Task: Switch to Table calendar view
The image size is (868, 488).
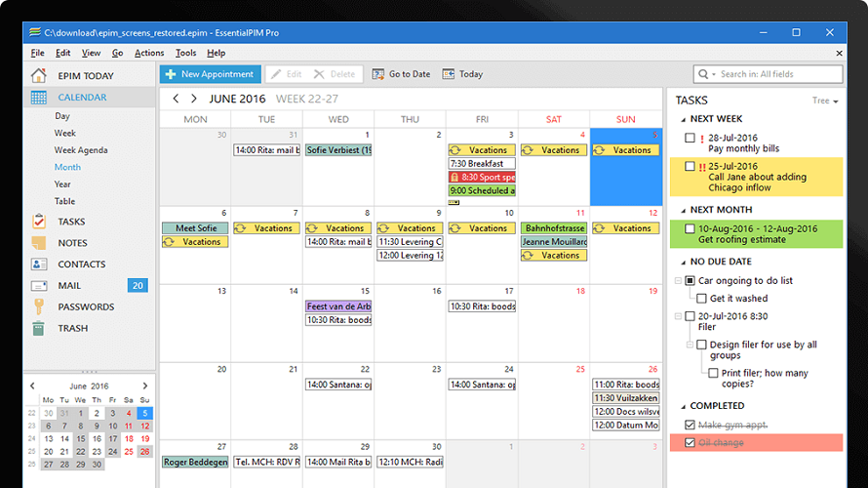Action: [x=64, y=201]
